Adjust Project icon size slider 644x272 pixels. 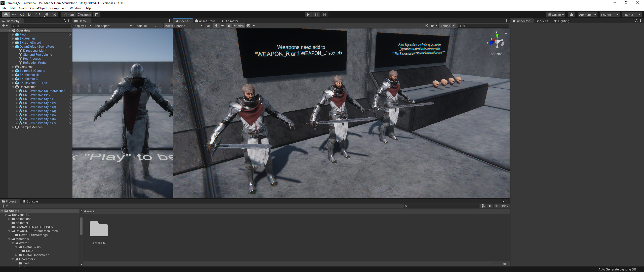(499, 264)
